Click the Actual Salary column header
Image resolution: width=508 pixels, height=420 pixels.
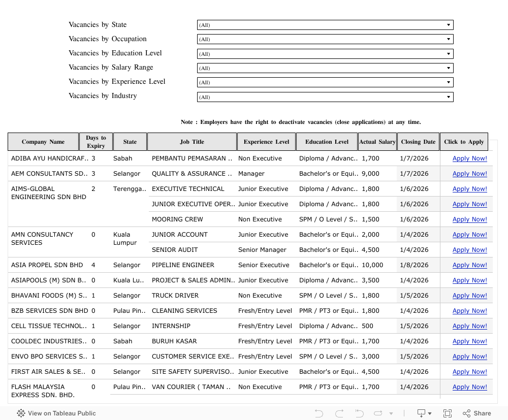pos(377,142)
